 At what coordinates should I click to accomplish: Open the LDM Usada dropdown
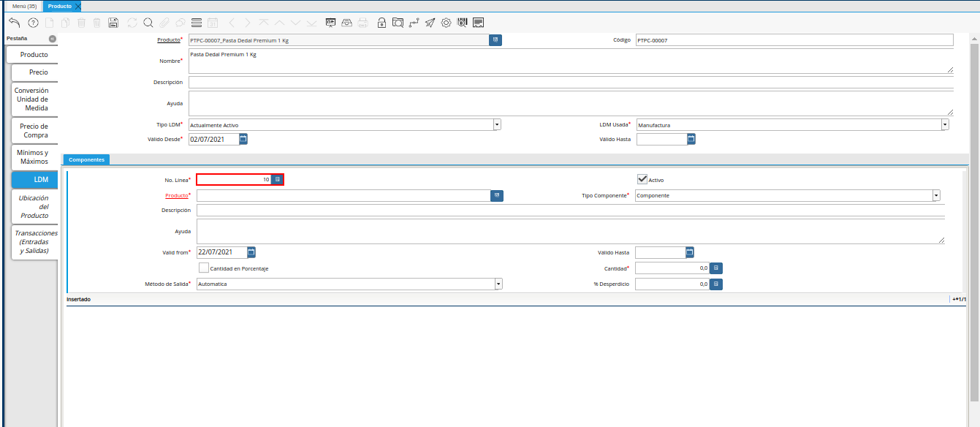coord(945,125)
